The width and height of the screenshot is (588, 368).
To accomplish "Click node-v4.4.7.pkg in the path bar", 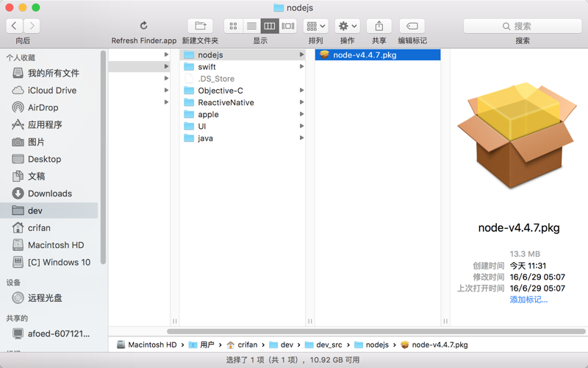I will [x=434, y=344].
